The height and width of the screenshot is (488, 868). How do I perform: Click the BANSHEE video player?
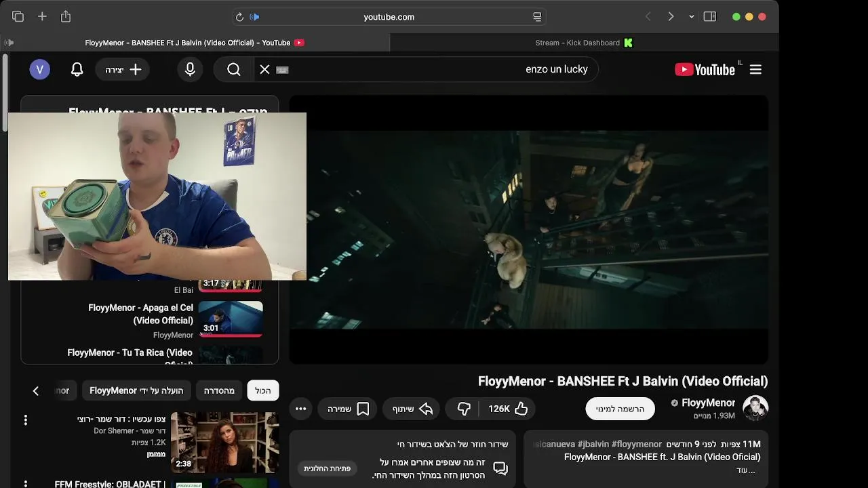(x=529, y=229)
